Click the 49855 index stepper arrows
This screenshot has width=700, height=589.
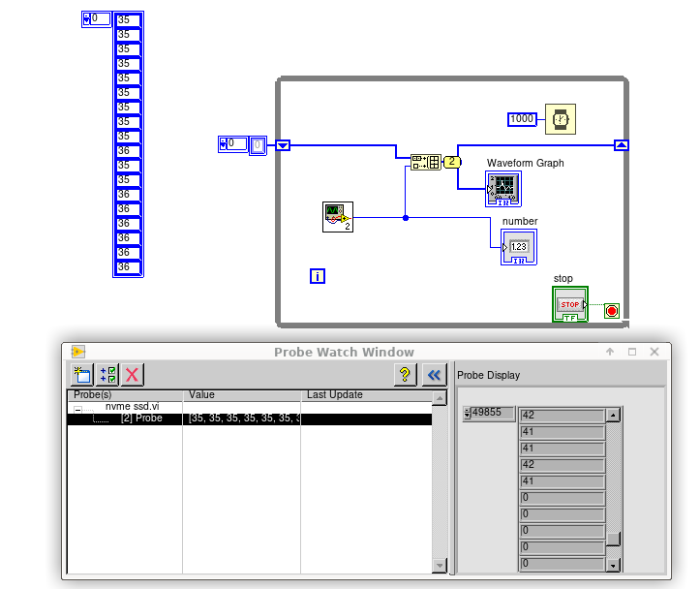tap(467, 413)
